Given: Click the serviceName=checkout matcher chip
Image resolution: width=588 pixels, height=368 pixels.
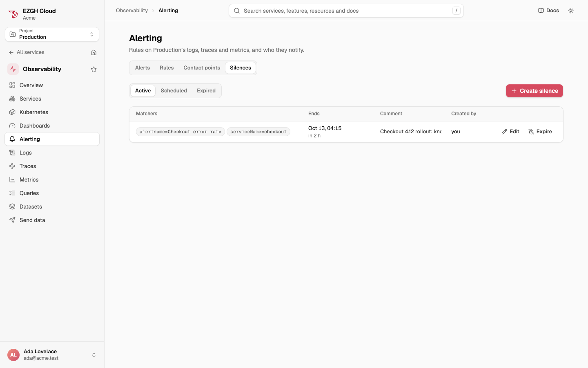Looking at the screenshot, I should click(258, 132).
